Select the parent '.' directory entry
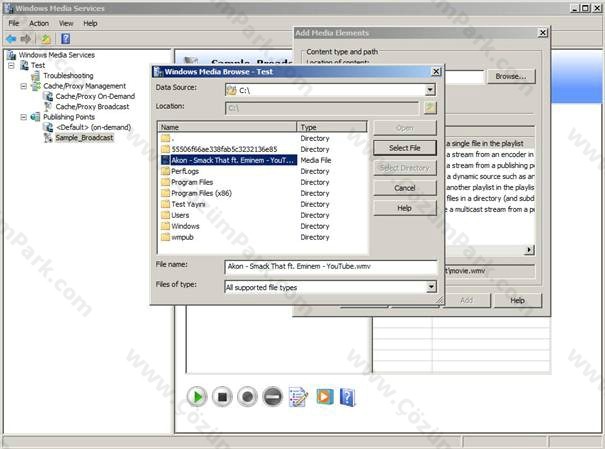The image size is (605, 449). (167, 138)
